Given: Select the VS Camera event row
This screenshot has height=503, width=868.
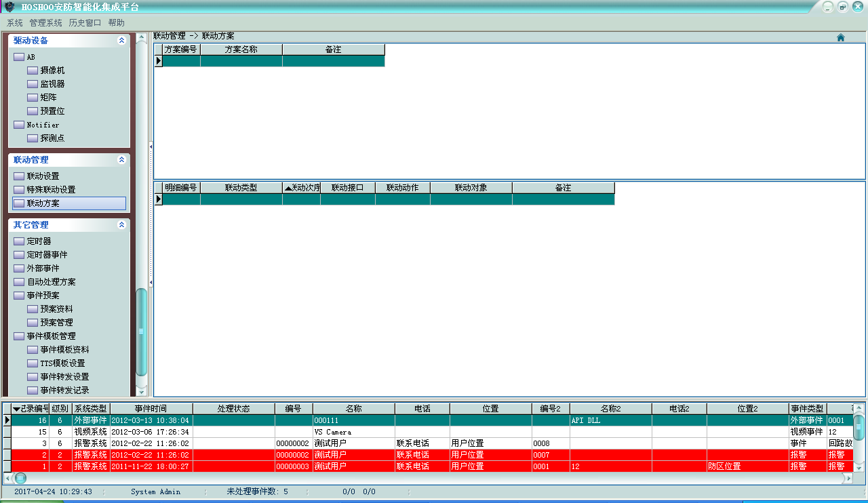Looking at the screenshot, I should [353, 432].
